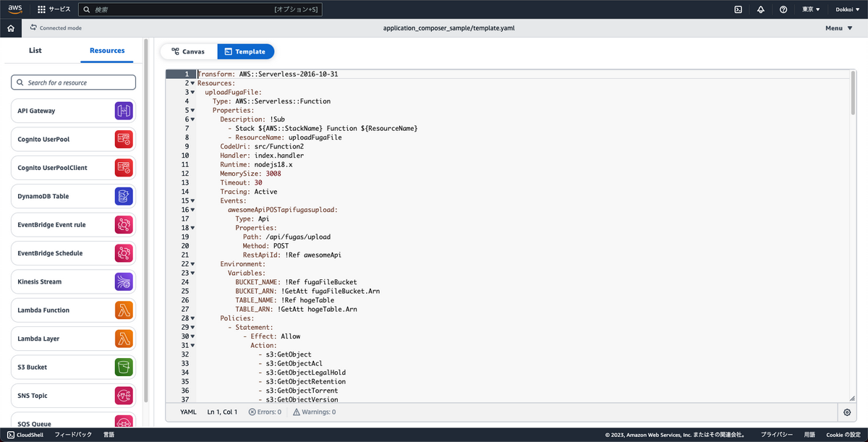Open the feedback link in the footer

73,435
